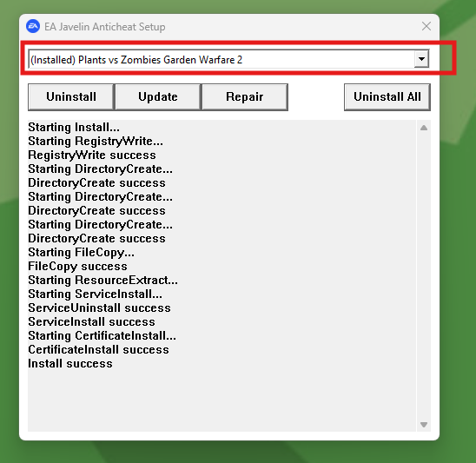
Task: Click the Uninstall All button
Action: pos(387,96)
